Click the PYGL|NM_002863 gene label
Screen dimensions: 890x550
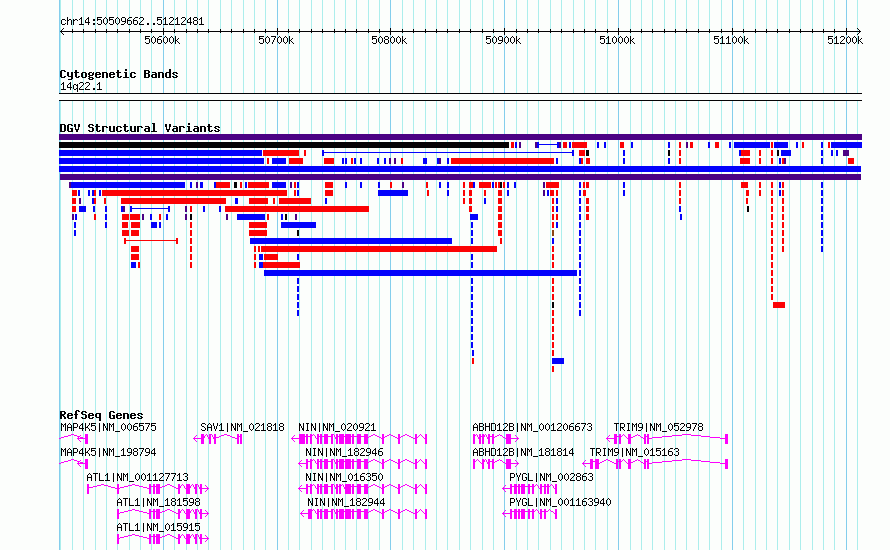[x=551, y=477]
